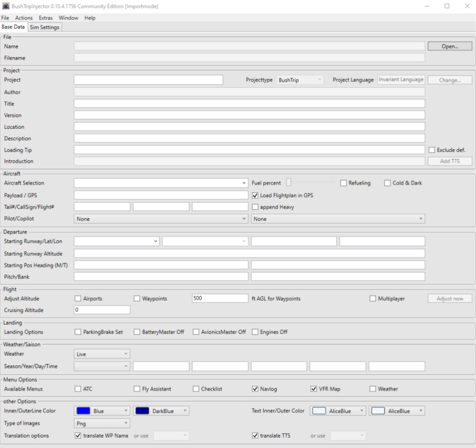Open the Weather dropdown set to Live
The height and width of the screenshot is (448, 476).
(102, 354)
